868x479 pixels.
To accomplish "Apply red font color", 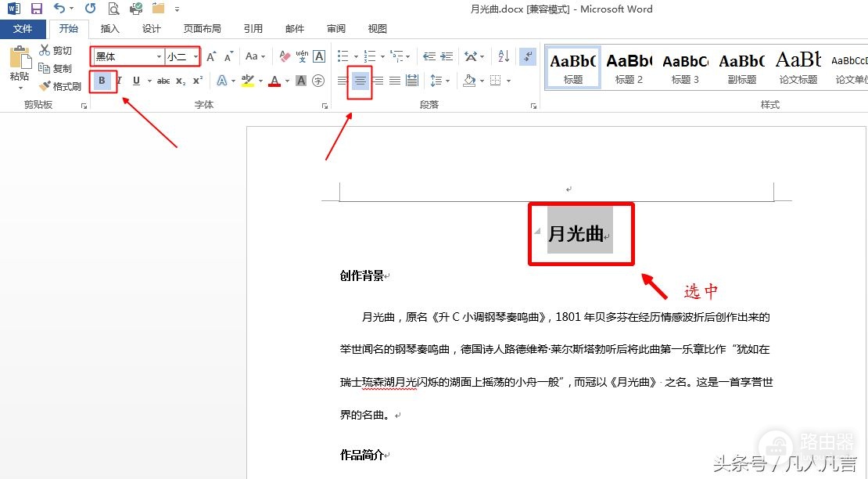I will [274, 81].
